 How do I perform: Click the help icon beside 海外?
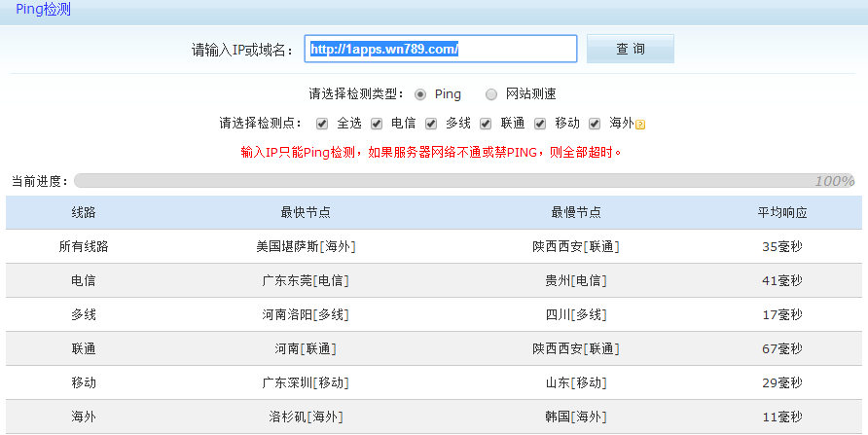(x=641, y=124)
